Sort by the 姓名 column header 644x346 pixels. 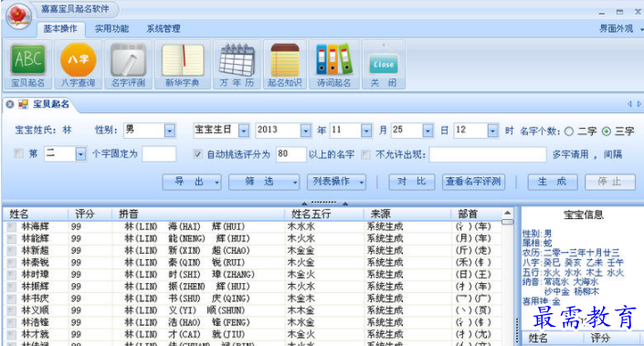click(36, 214)
